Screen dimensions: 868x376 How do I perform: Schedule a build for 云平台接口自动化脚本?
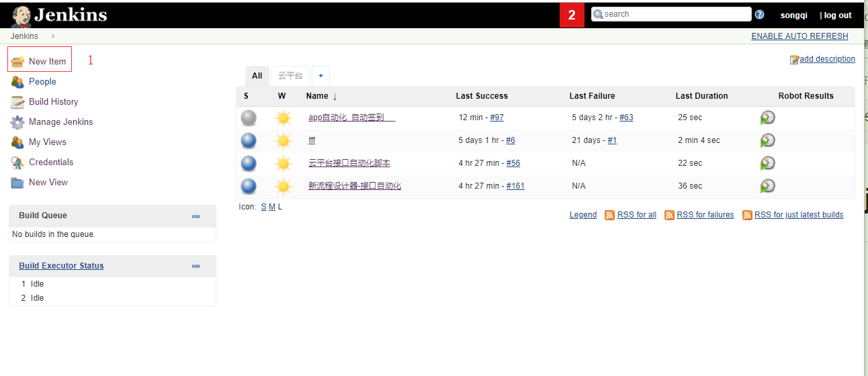pyautogui.click(x=767, y=163)
